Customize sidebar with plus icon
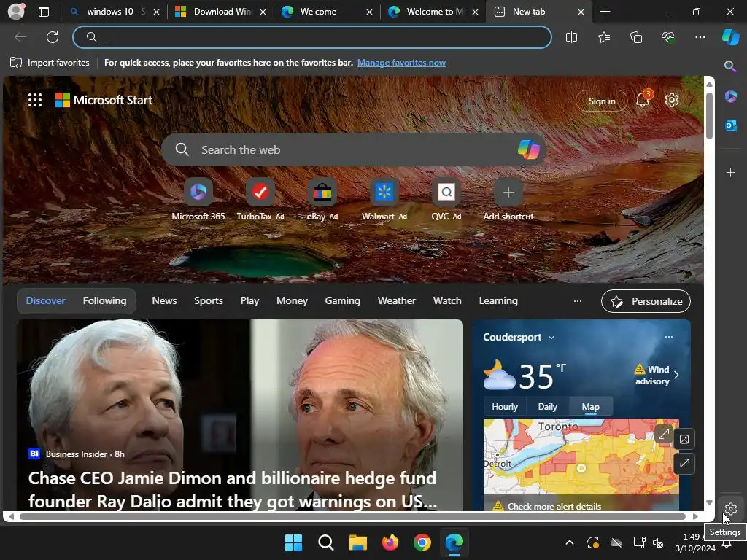747x560 pixels. pyautogui.click(x=730, y=172)
